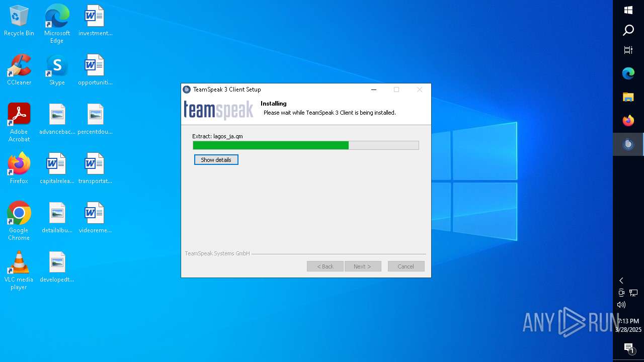Screen dimensions: 644x362
Task: Open Edge from the taskbar
Action: click(628, 73)
